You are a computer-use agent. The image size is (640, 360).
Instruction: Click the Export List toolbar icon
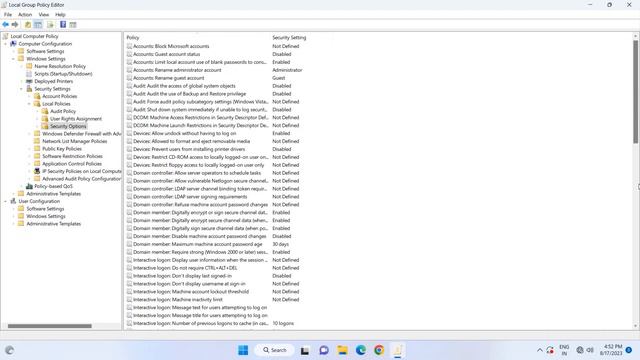pyautogui.click(x=50, y=25)
